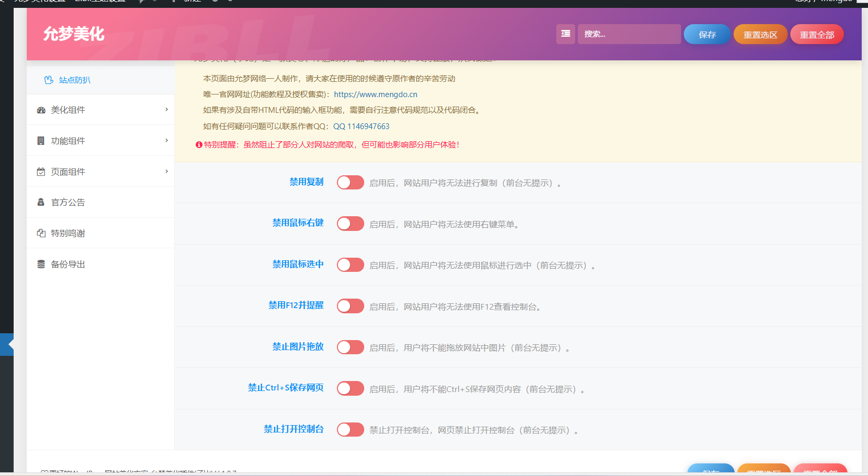868x476 pixels.
Task: Enable the 禁止打开控制台 toggle
Action: coord(350,429)
